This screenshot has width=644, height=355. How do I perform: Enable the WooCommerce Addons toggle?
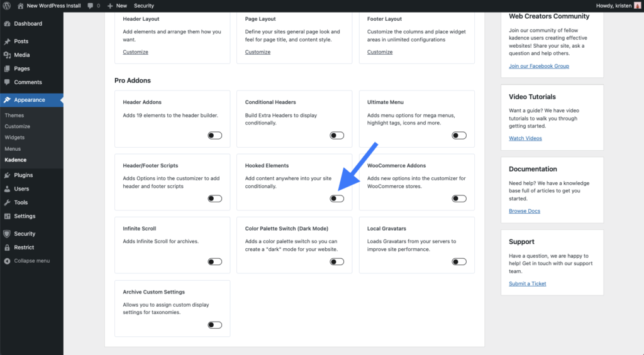tap(459, 199)
